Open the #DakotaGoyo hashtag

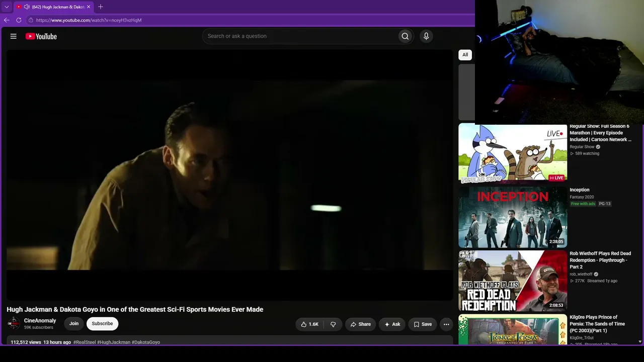point(146,342)
